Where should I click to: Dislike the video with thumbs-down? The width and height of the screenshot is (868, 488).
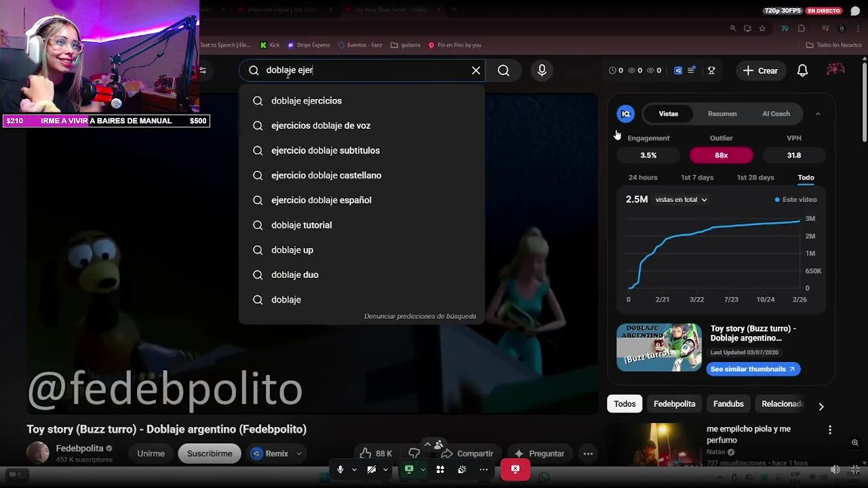(x=414, y=453)
